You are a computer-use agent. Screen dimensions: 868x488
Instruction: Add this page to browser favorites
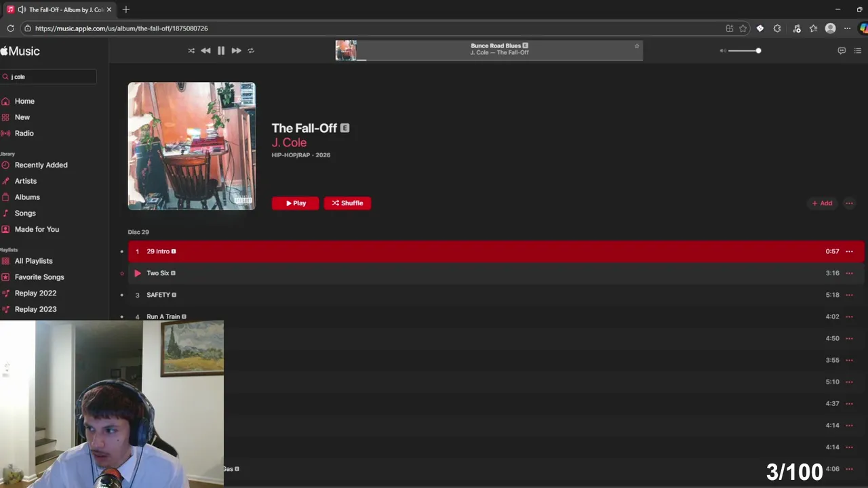[x=743, y=28]
